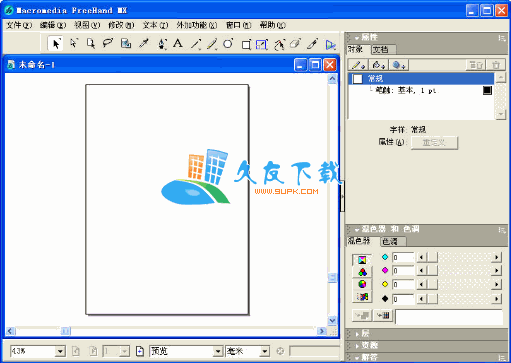Collapse the 混色器 和 色调 panel

point(357,230)
